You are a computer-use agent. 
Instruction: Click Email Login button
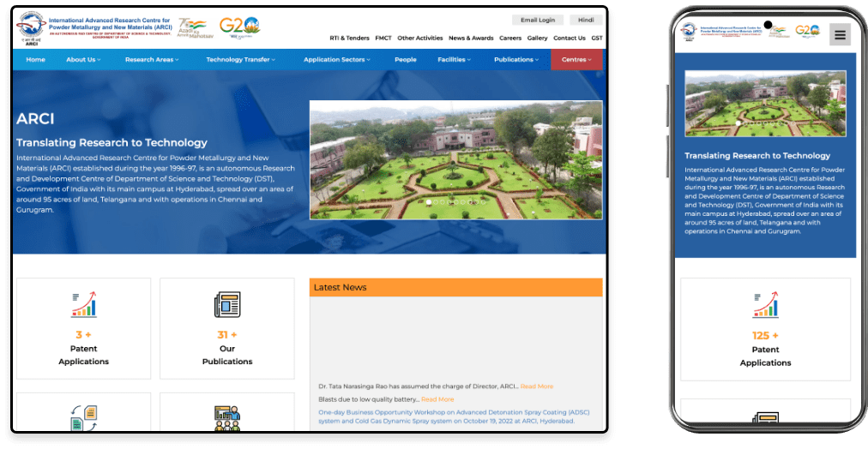[x=538, y=20]
